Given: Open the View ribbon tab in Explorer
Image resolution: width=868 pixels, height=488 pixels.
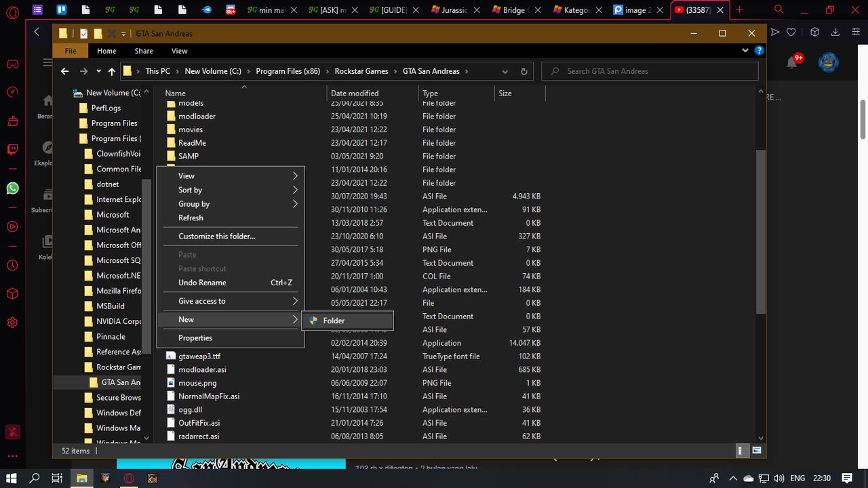Looking at the screenshot, I should coord(180,51).
